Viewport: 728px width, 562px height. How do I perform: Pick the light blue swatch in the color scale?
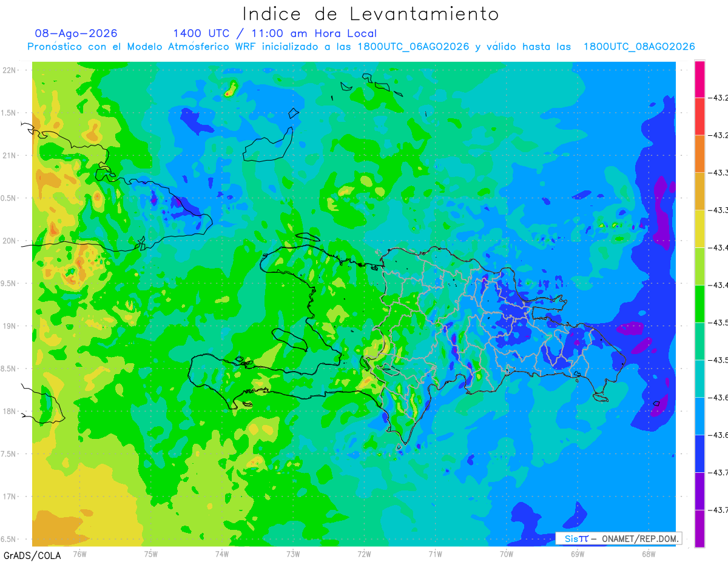tap(699, 416)
